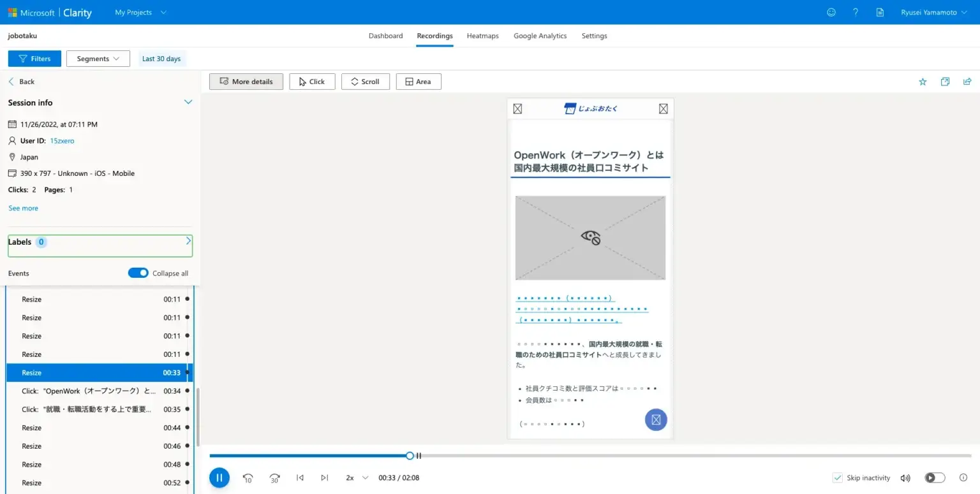Open User ID 15zxero link
Image resolution: width=980 pixels, height=494 pixels.
tap(62, 141)
